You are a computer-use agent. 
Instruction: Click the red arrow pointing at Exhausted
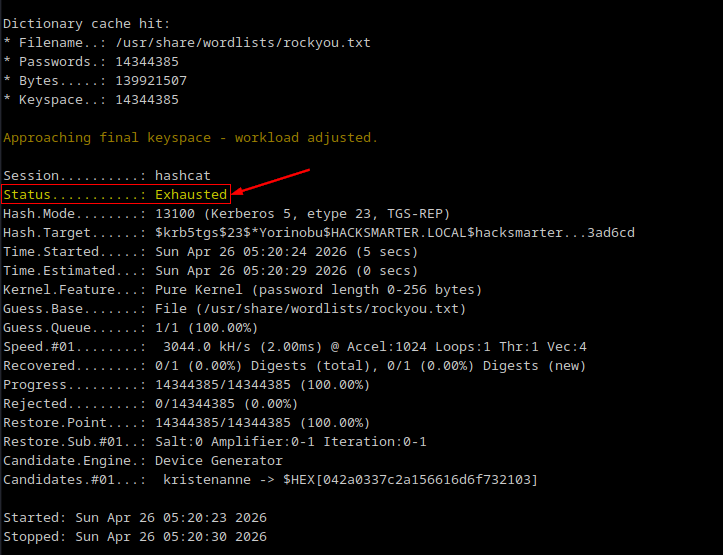point(270,182)
